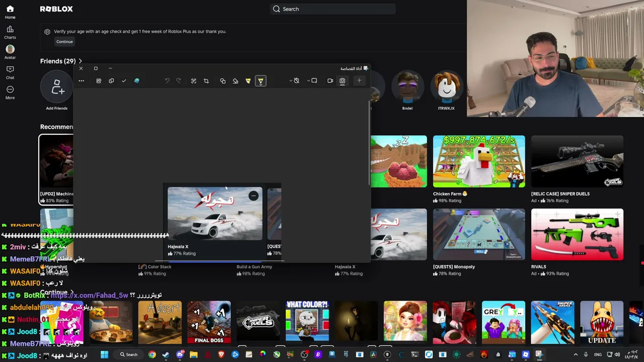Switch Snipping Tool to camera Snip mode
The image size is (644, 362).
(342, 81)
